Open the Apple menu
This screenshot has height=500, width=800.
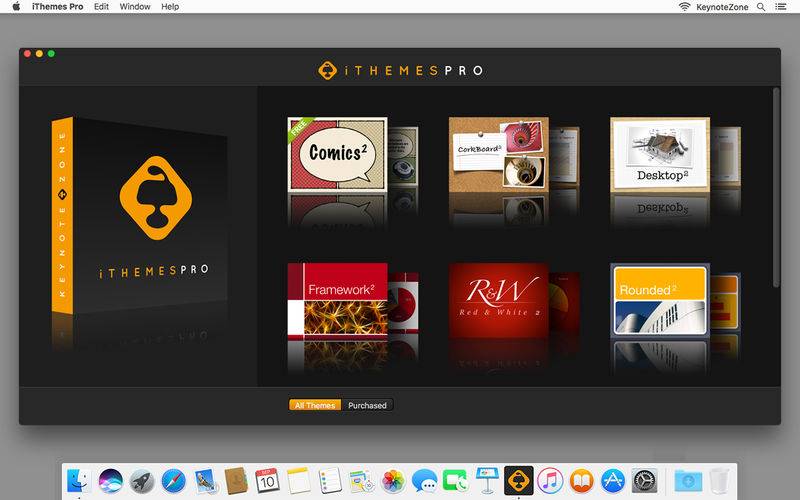coord(16,7)
